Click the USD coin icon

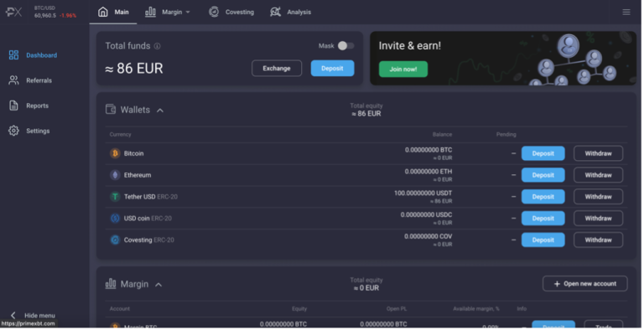pos(116,219)
